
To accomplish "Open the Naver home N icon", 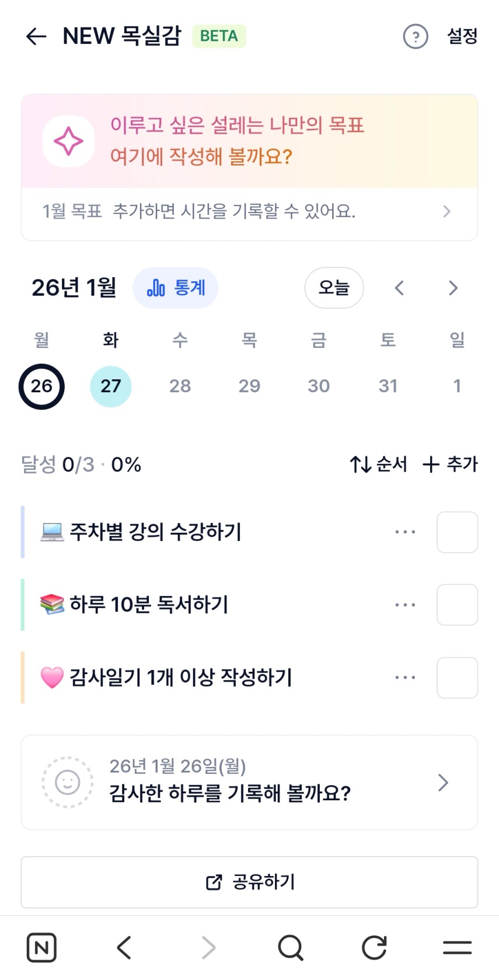I will [41, 947].
